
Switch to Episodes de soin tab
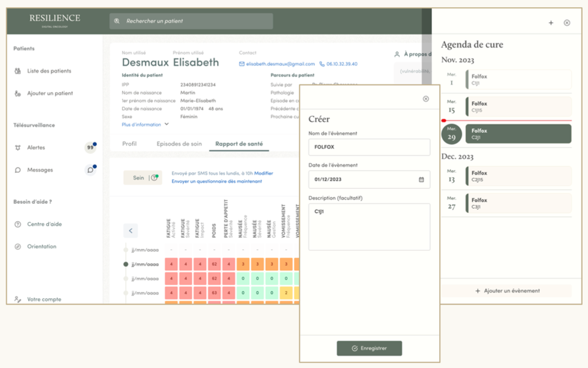[179, 144]
